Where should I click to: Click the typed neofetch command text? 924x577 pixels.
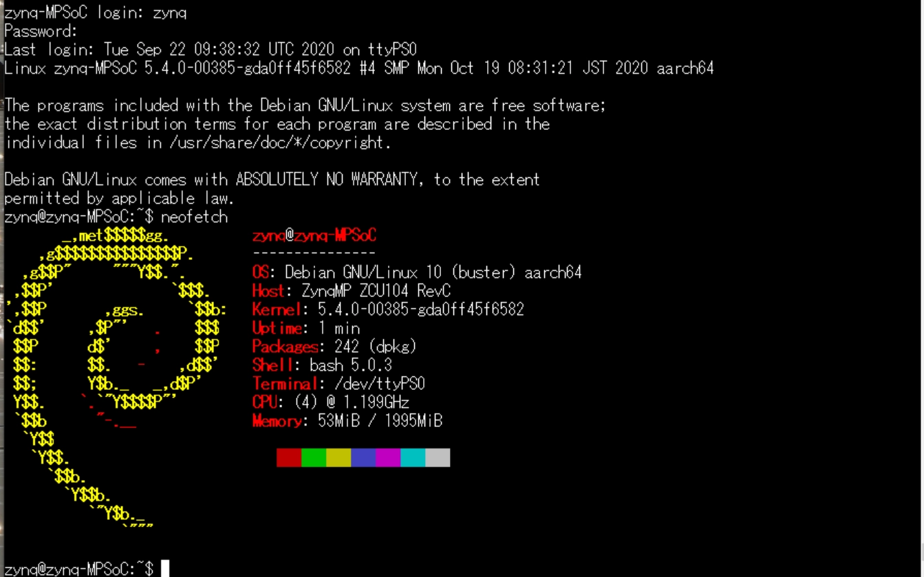(194, 217)
